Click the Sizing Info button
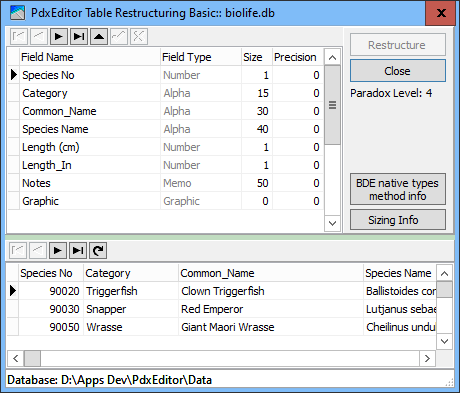This screenshot has height=393, width=460. [398, 220]
